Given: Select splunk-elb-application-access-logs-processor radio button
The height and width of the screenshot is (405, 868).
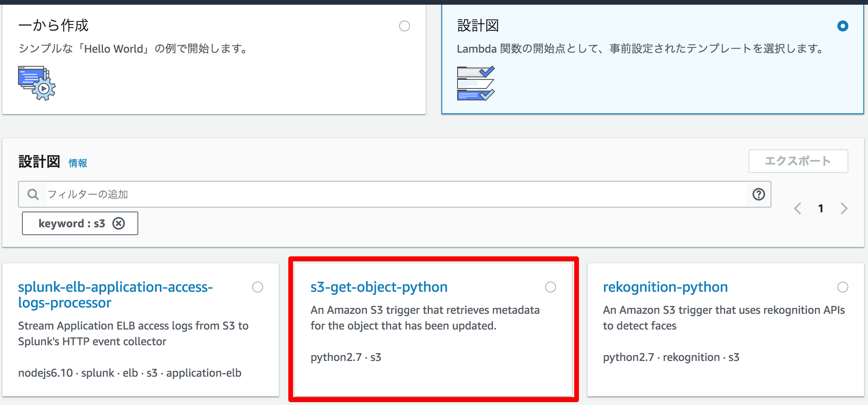Looking at the screenshot, I should point(258,287).
